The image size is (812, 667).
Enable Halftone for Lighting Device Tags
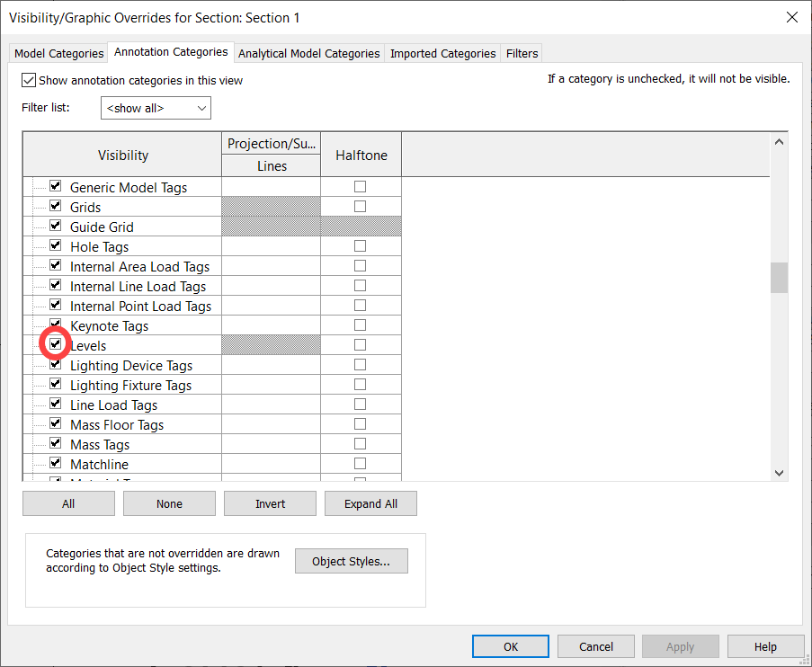[x=360, y=365]
